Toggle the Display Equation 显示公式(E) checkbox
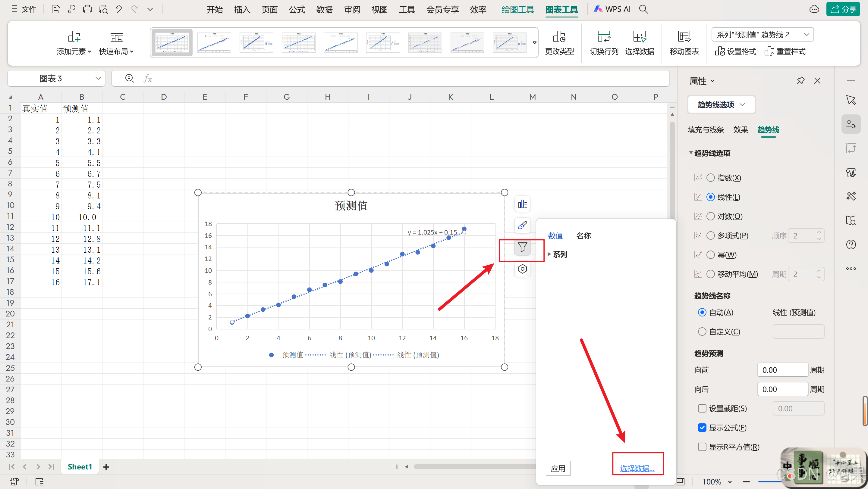The width and height of the screenshot is (868, 489). point(702,428)
